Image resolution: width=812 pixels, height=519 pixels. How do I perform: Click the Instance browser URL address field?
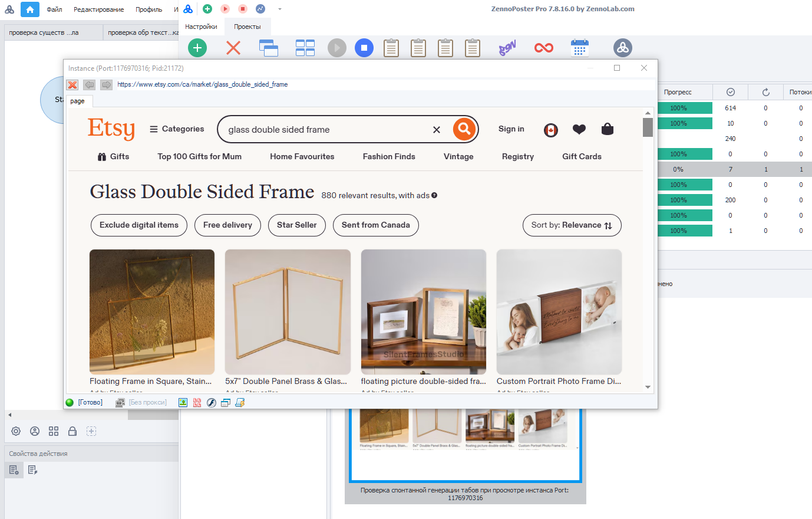point(384,85)
